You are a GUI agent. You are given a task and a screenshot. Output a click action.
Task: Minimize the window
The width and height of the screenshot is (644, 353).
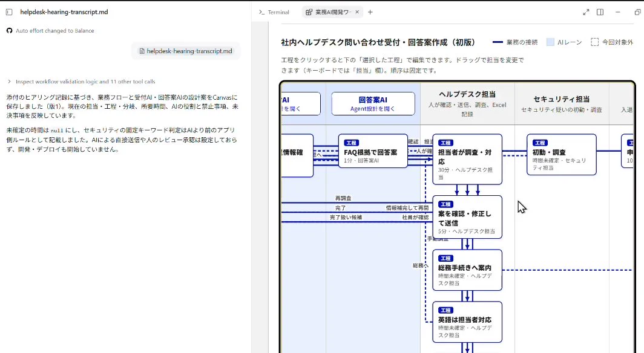pos(618,12)
